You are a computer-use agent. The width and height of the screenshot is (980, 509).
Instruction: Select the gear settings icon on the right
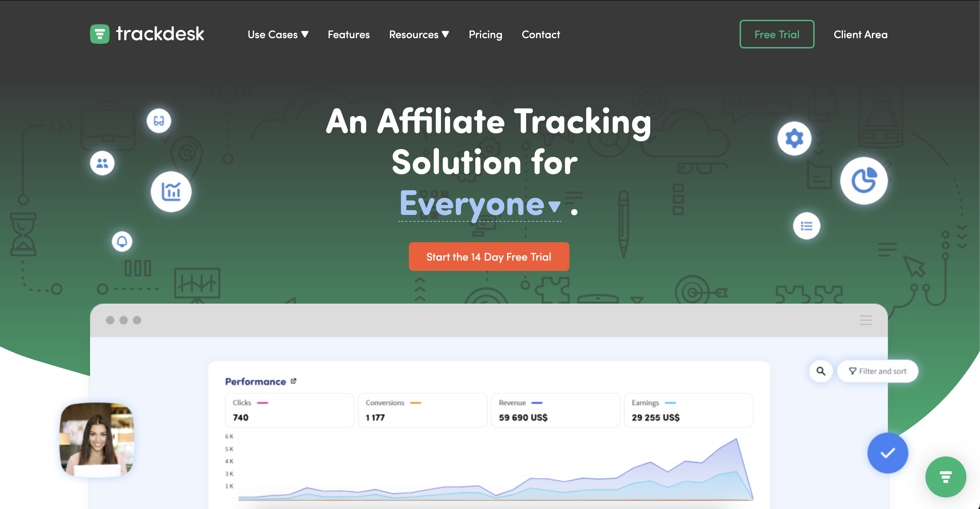point(795,139)
